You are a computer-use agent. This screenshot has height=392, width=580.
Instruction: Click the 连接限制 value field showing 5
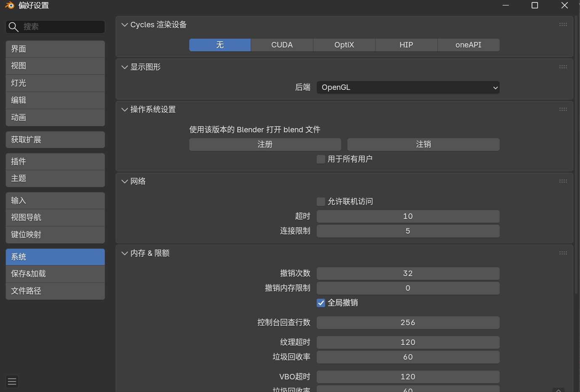408,231
